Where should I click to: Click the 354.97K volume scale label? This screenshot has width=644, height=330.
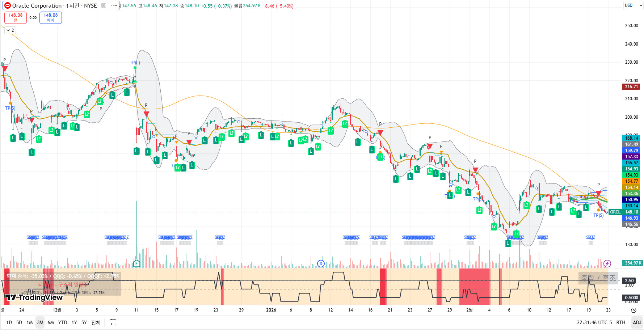(x=633, y=263)
